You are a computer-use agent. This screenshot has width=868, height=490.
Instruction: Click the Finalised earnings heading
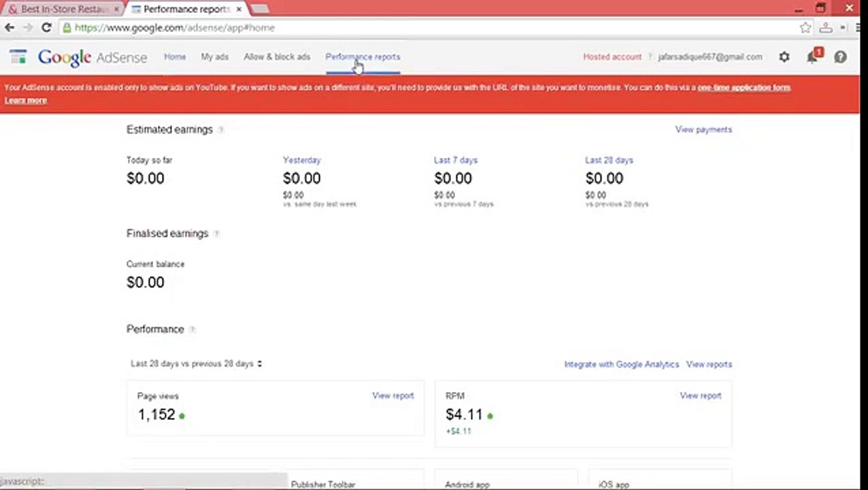[167, 233]
